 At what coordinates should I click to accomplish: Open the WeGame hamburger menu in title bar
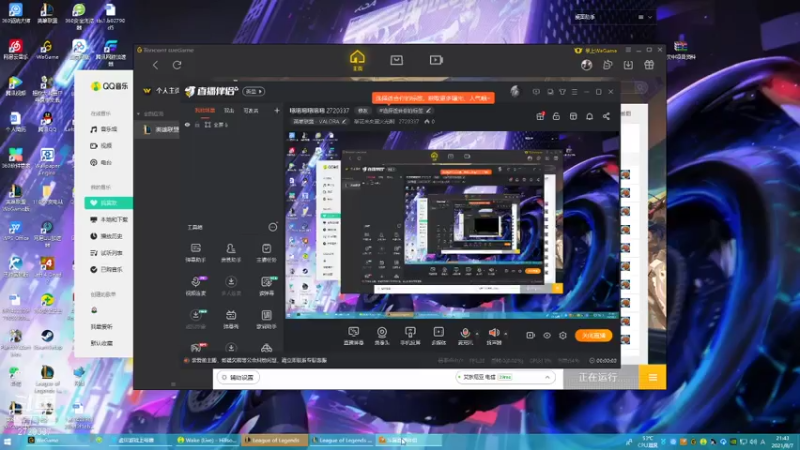coord(629,50)
